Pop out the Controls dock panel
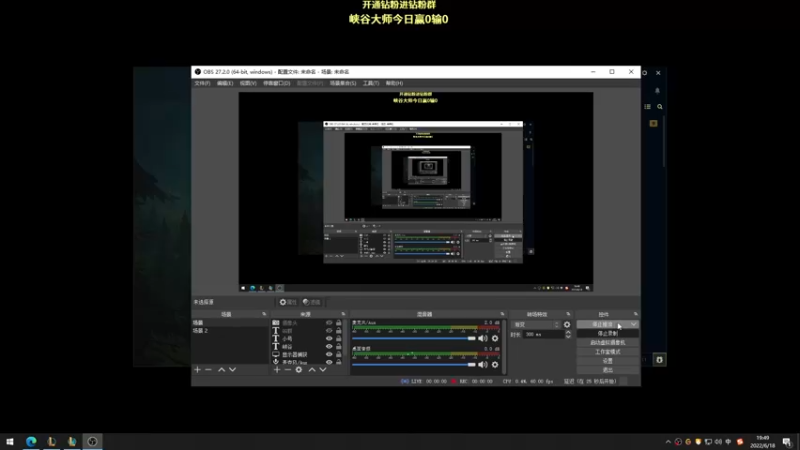 click(636, 314)
